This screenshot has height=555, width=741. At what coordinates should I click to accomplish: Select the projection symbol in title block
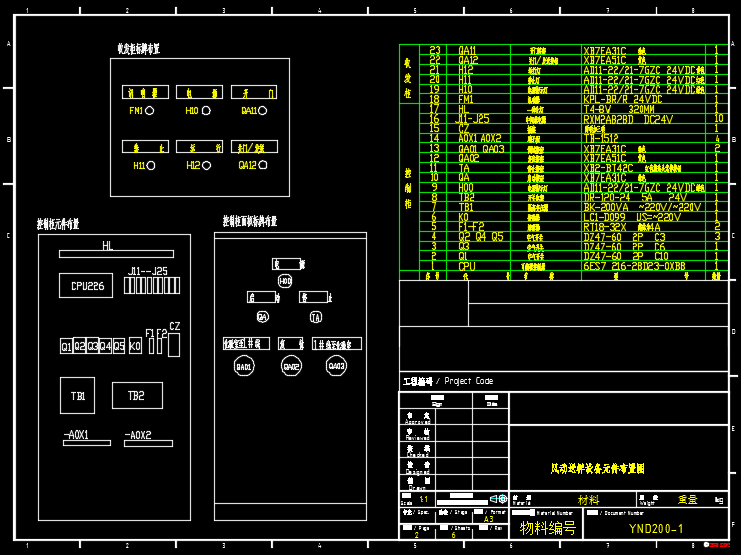coord(497,498)
